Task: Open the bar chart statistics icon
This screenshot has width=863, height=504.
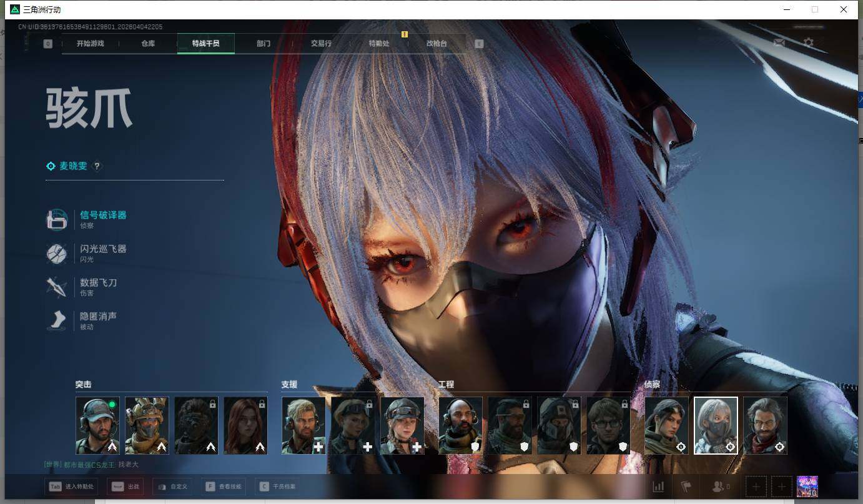Action: click(658, 487)
